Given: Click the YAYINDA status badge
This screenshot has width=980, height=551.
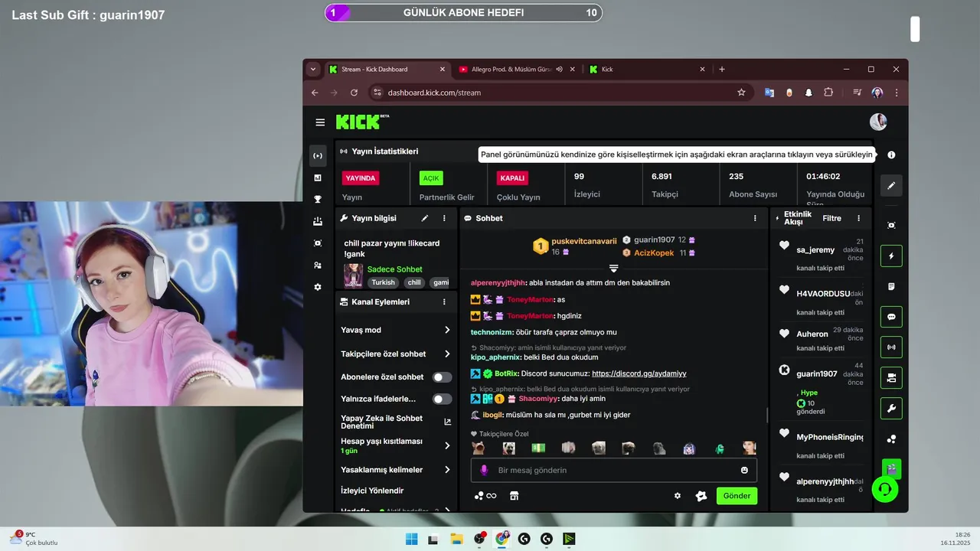Looking at the screenshot, I should [361, 178].
